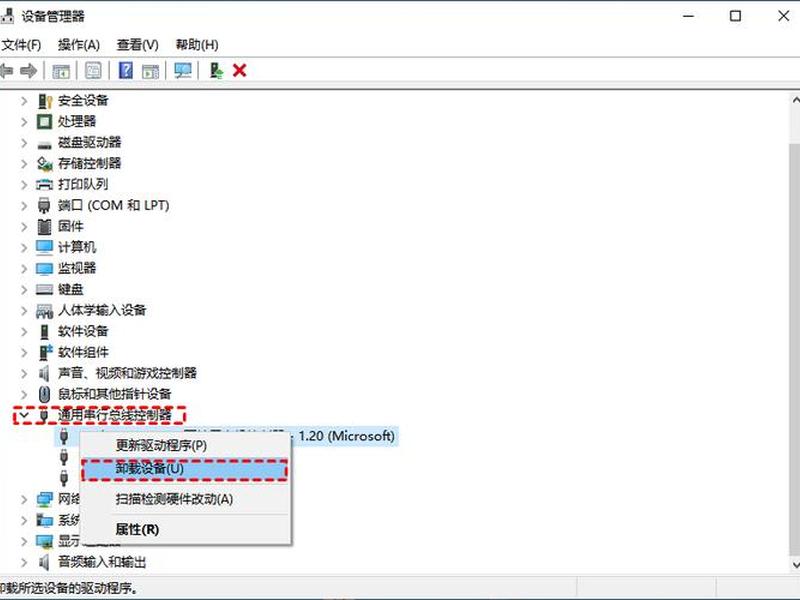
Task: Toggle the console tree toolbar icon
Action: [x=61, y=71]
